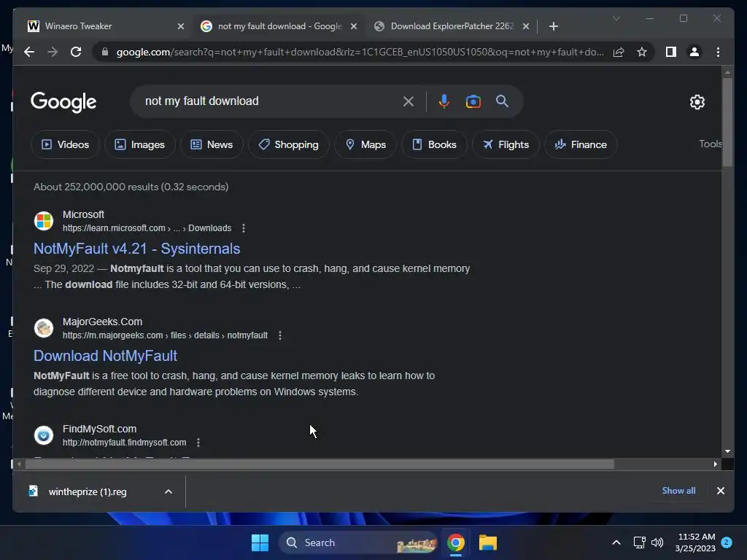Filter results by Books
This screenshot has width=747, height=560.
pyautogui.click(x=434, y=144)
